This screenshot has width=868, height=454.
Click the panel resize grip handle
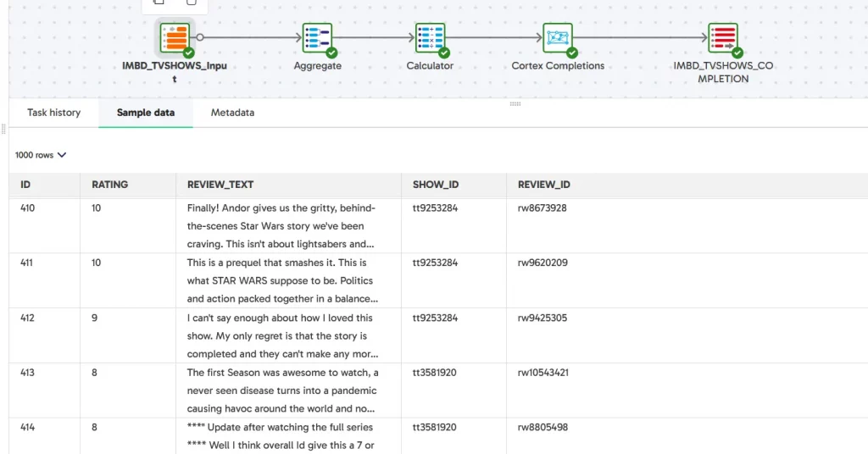(515, 103)
